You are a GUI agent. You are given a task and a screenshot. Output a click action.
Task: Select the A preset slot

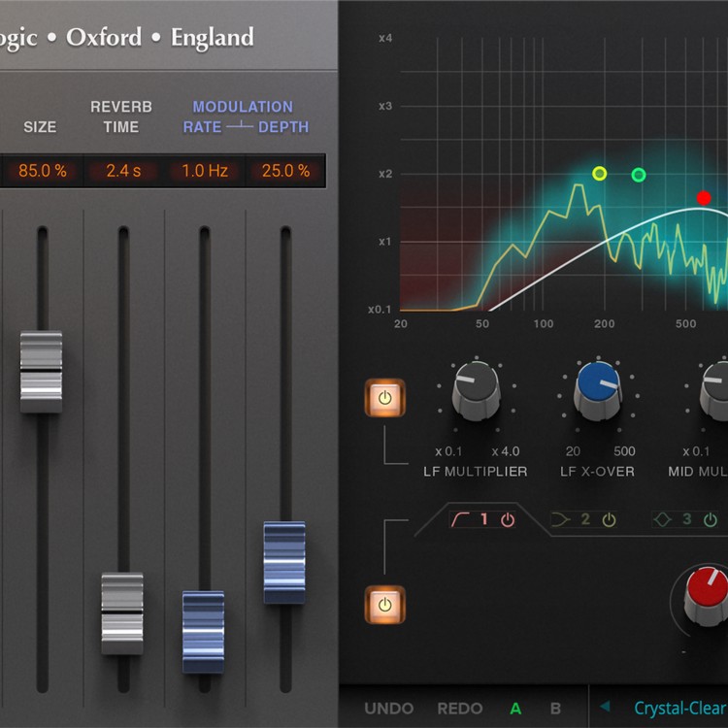tap(515, 709)
